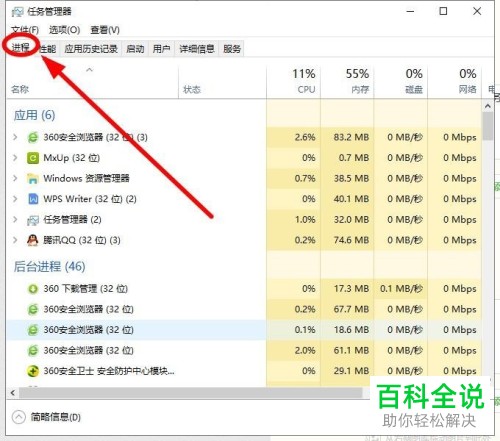This screenshot has width=500, height=441.
Task: Click the 0.1 MB/秒 disk value
Action: [x=401, y=289]
